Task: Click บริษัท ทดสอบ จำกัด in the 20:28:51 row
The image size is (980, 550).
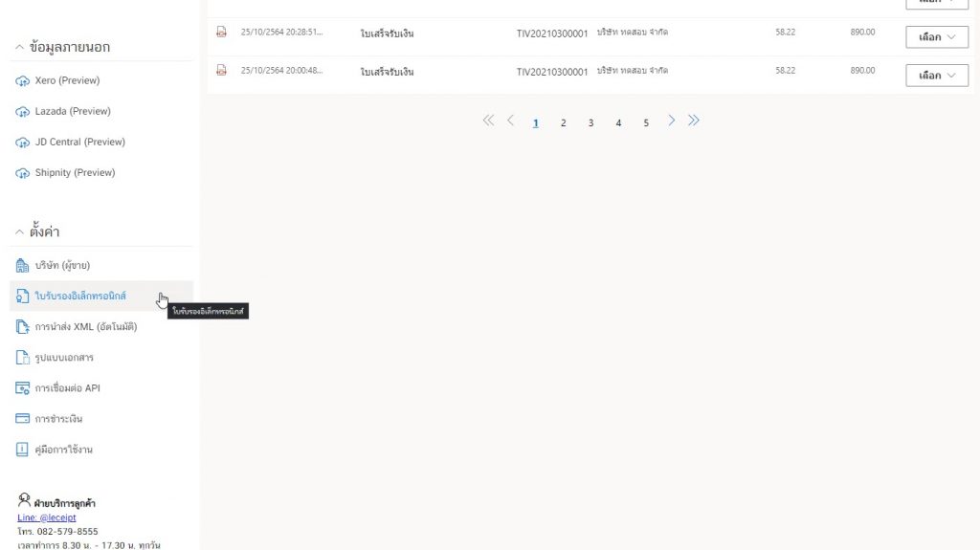Action: pyautogui.click(x=633, y=32)
